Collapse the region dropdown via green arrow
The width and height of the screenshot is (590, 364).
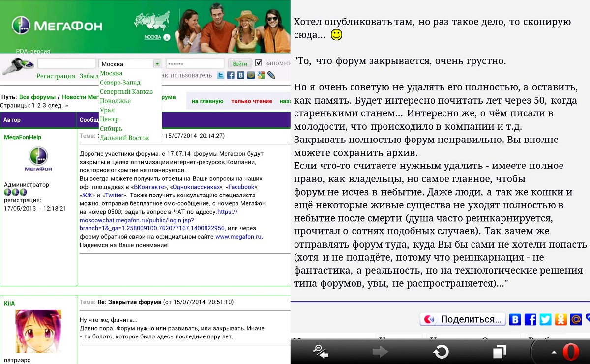pyautogui.click(x=157, y=64)
